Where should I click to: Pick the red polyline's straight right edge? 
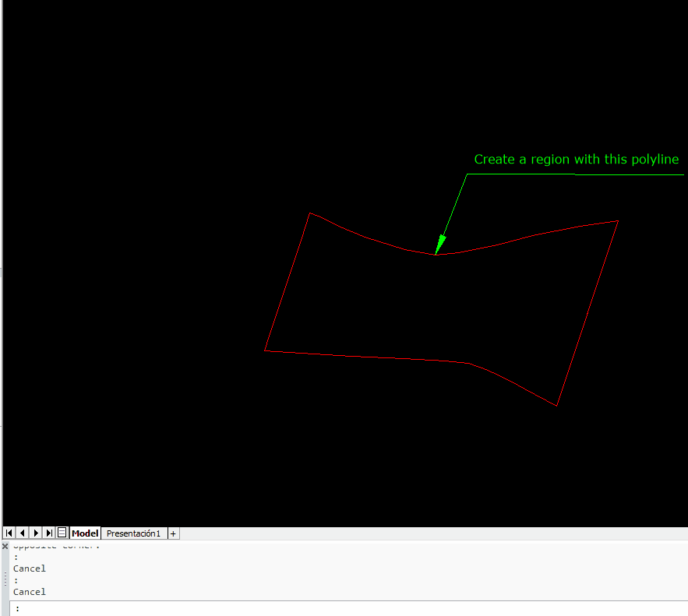pos(587,313)
